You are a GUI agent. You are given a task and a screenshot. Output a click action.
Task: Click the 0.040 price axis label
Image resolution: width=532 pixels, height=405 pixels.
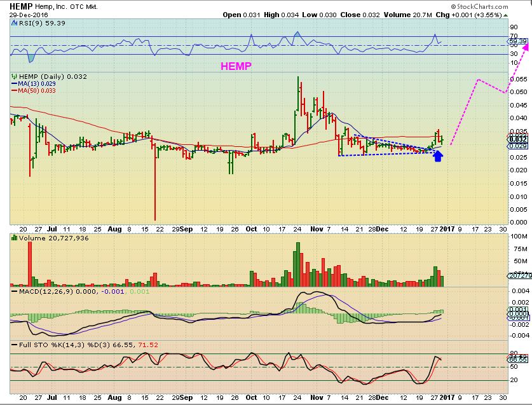(x=519, y=118)
